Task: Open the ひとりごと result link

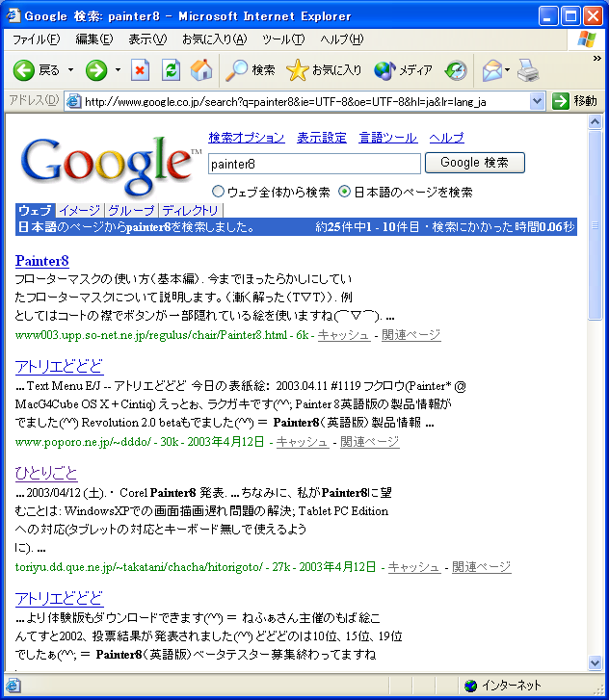Action: tap(46, 473)
